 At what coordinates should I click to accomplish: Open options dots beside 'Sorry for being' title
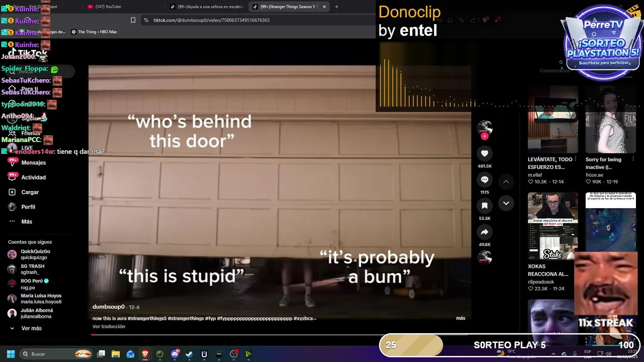[633, 159]
